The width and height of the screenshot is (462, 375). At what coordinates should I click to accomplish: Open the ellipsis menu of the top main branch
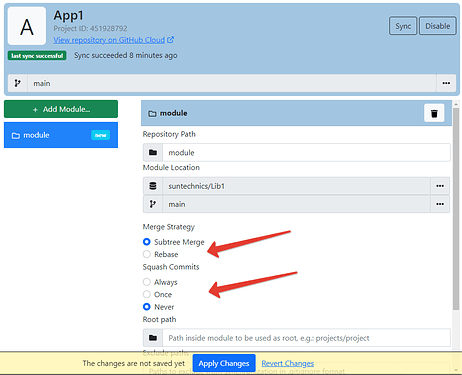pos(446,83)
